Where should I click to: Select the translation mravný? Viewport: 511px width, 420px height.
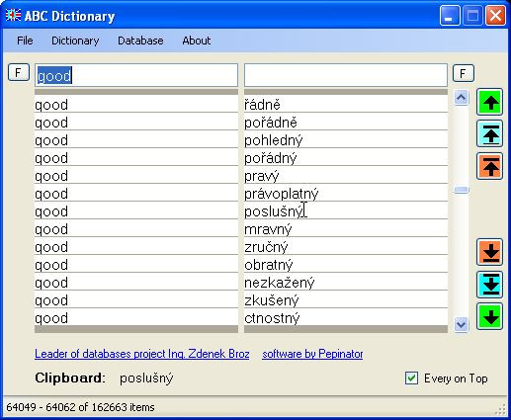point(346,229)
